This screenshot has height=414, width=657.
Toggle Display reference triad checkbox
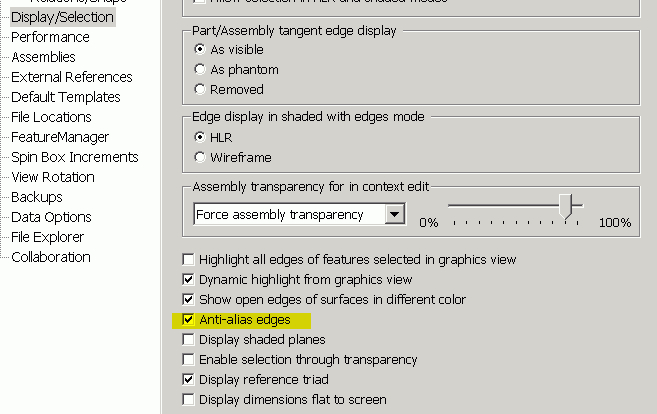coord(189,380)
